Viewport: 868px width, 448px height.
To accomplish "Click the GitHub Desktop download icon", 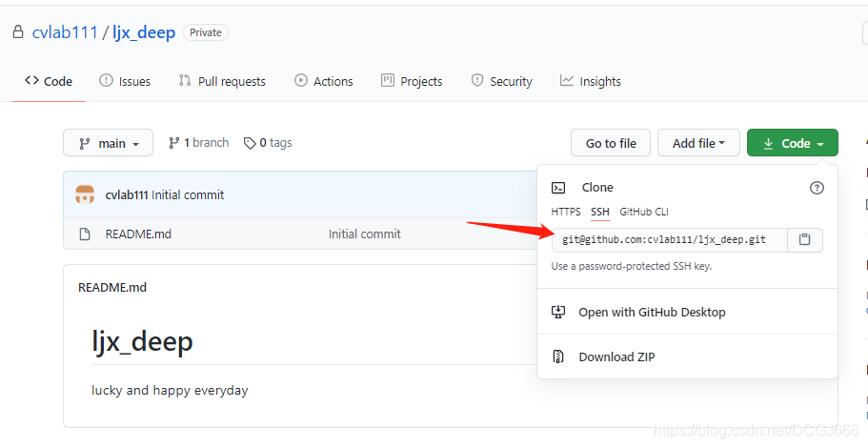I will (558, 312).
